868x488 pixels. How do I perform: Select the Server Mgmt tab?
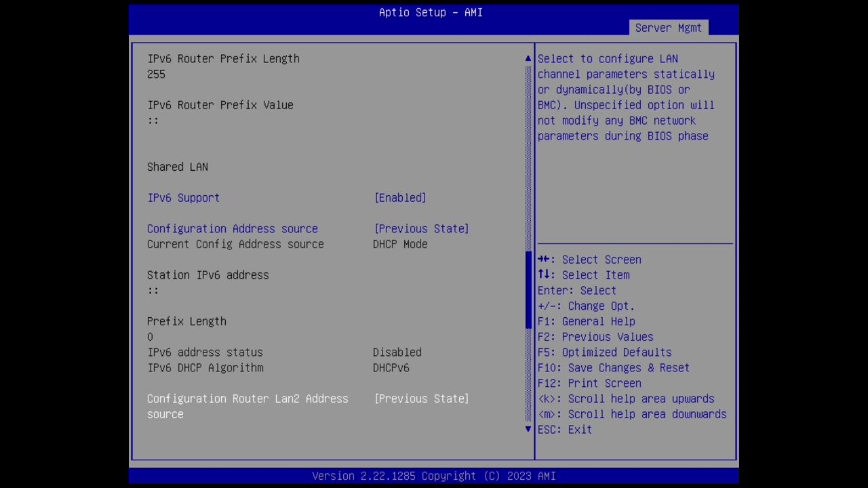click(669, 28)
